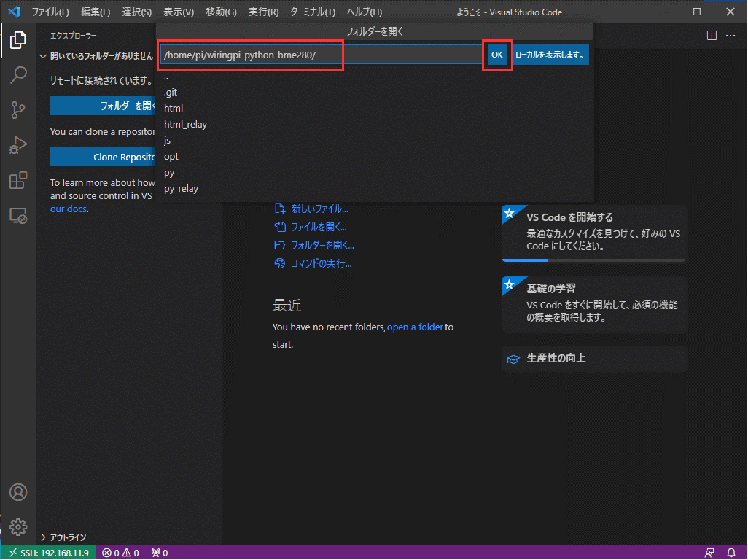The width and height of the screenshot is (748, 560).
Task: Click the フォルダーを開く... link on welcome page
Action: coord(314,245)
